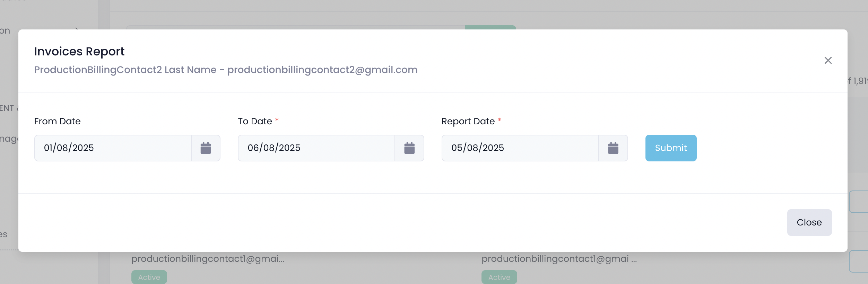The height and width of the screenshot is (284, 868).
Task: Click the right Active status badge
Action: coord(499,277)
